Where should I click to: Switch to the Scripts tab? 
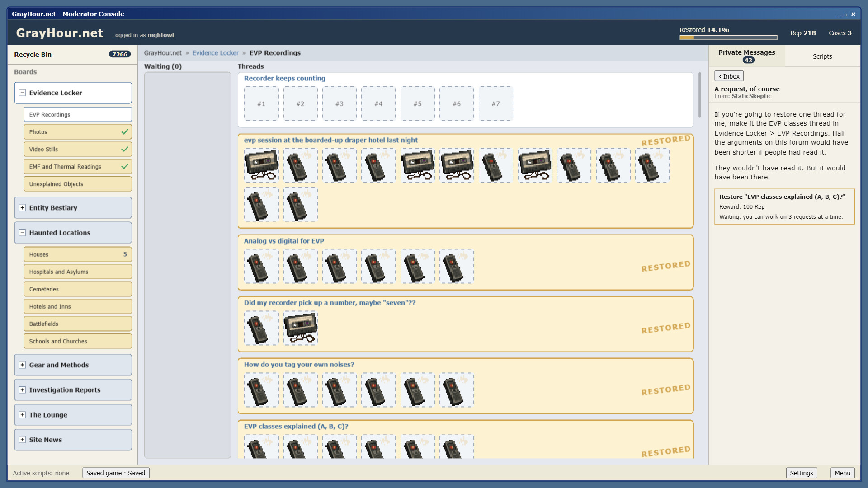click(822, 56)
